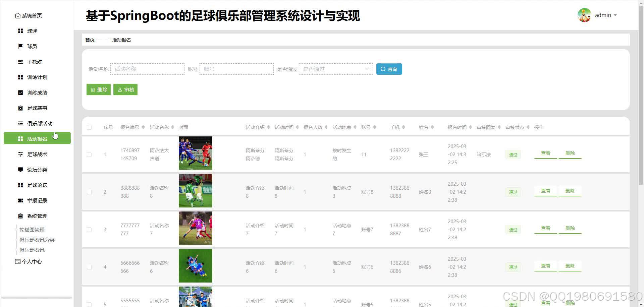Sort by 报名人数 column arrows

click(326, 127)
